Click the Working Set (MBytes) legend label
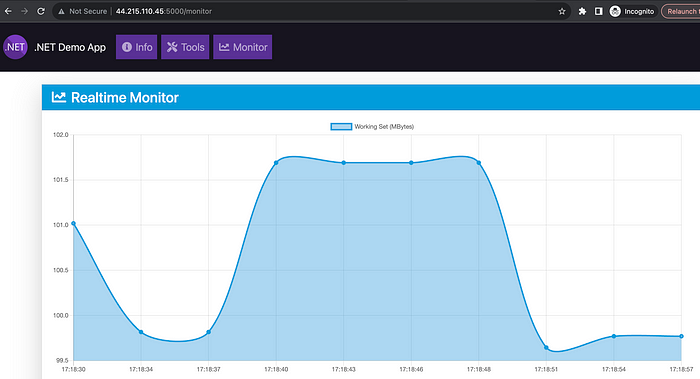Viewport: 700px width, 379px height. pos(384,127)
